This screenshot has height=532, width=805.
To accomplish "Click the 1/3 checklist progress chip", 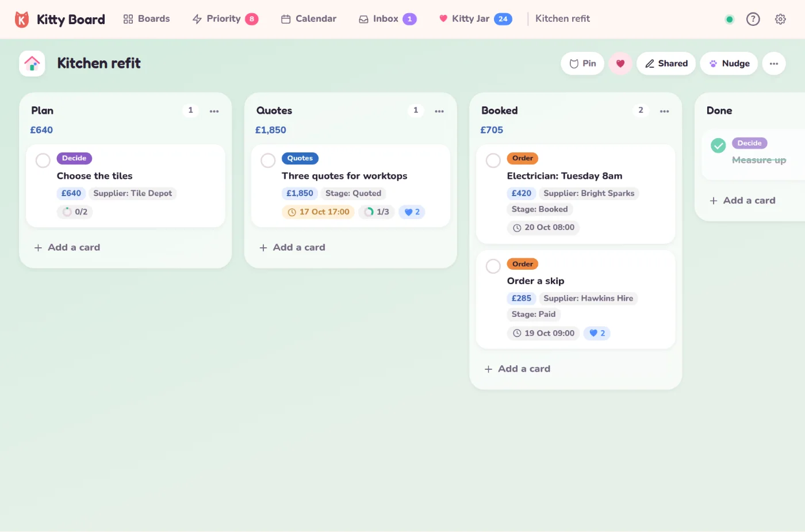I will (x=377, y=212).
